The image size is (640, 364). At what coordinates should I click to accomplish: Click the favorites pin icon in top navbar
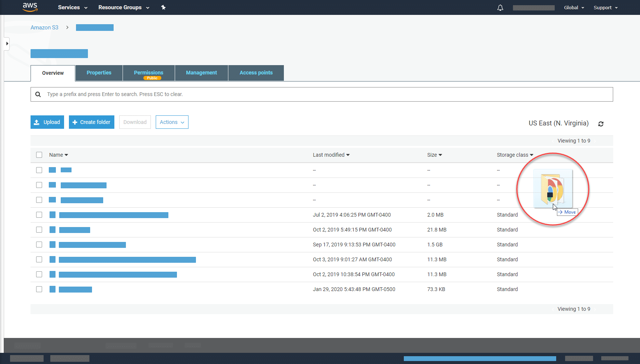163,7
